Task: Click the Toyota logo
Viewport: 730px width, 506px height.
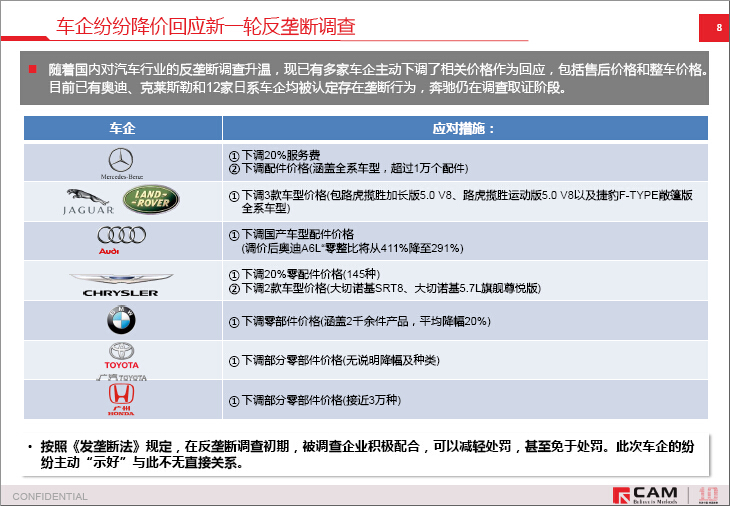Action: coord(122,356)
